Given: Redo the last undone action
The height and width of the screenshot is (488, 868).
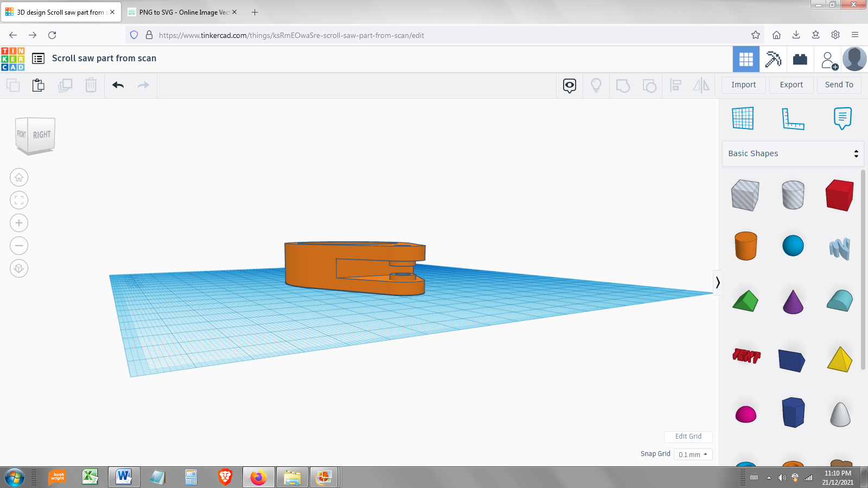Looking at the screenshot, I should tap(143, 85).
